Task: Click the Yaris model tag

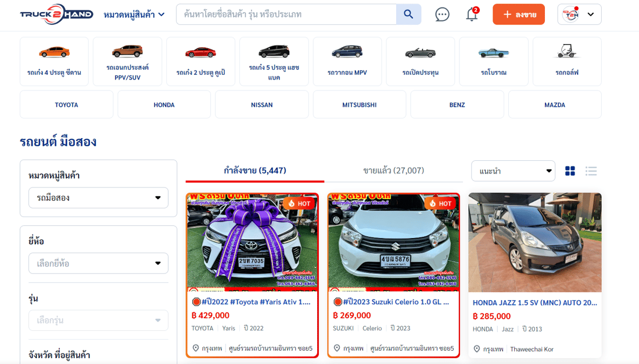Action: point(229,328)
